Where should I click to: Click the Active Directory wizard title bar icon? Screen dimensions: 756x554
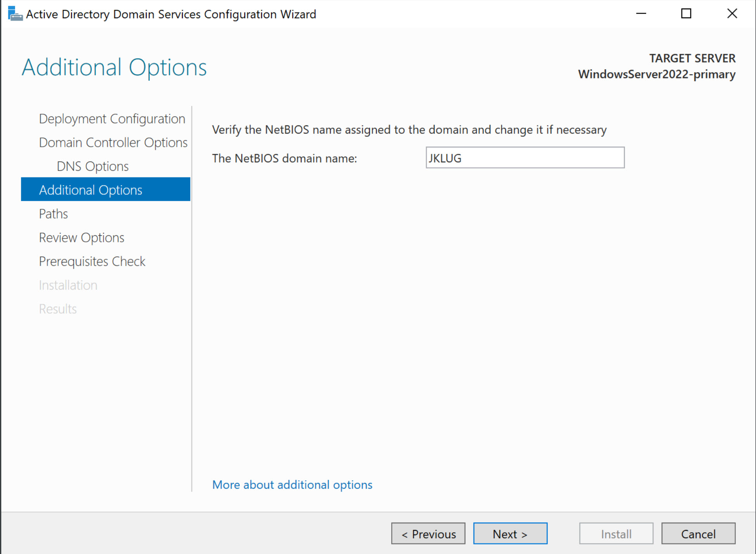(x=15, y=14)
